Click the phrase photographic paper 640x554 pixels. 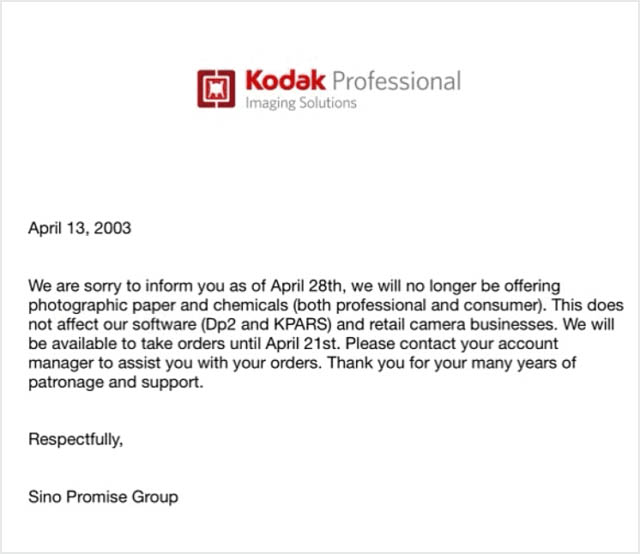pos(102,306)
